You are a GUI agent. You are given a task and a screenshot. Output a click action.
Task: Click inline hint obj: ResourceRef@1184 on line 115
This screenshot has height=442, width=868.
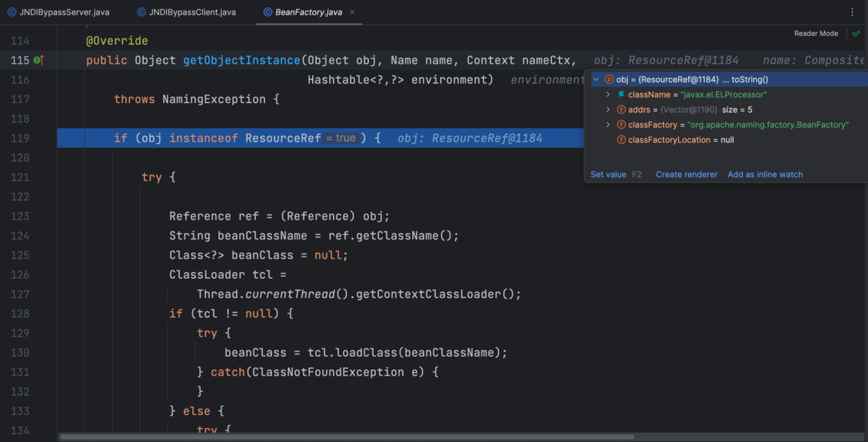click(x=666, y=60)
